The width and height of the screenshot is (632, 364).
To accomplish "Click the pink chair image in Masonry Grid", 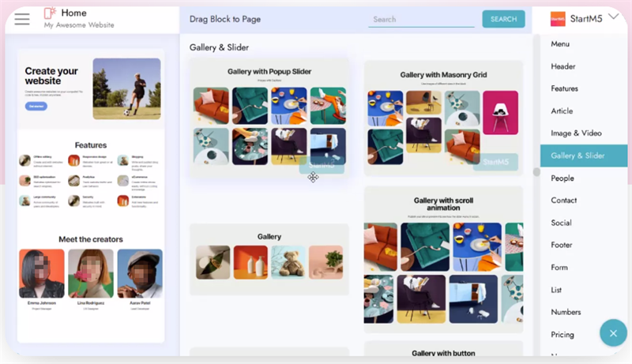I will coord(500,112).
